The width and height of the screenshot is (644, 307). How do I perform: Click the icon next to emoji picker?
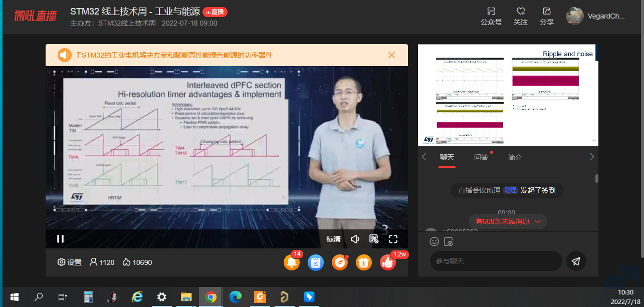(449, 241)
